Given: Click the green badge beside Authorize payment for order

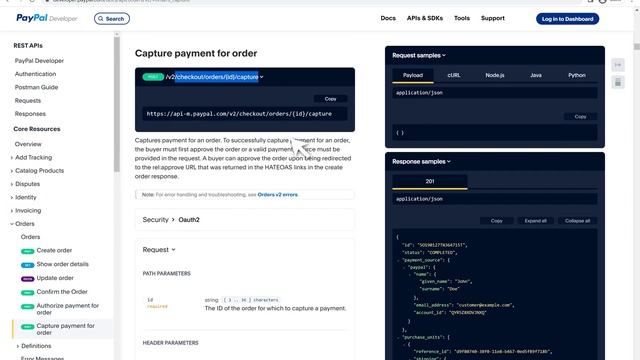Looking at the screenshot, I should (27, 307).
